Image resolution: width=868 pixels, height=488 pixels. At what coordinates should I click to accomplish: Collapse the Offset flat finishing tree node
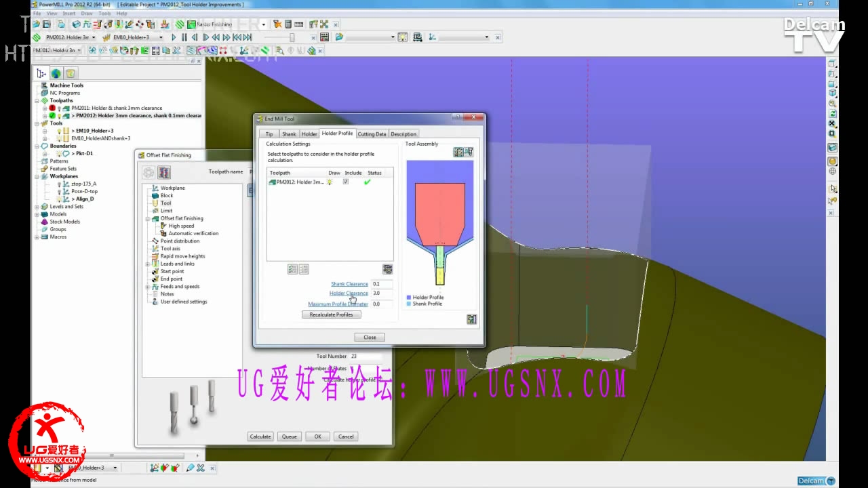pos(148,218)
